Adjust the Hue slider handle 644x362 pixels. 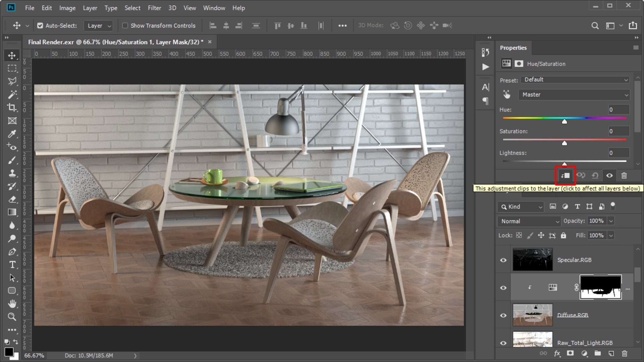(565, 121)
